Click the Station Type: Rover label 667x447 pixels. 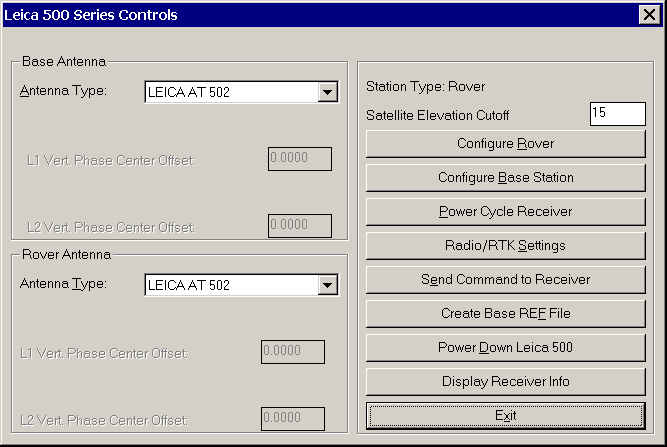click(425, 86)
